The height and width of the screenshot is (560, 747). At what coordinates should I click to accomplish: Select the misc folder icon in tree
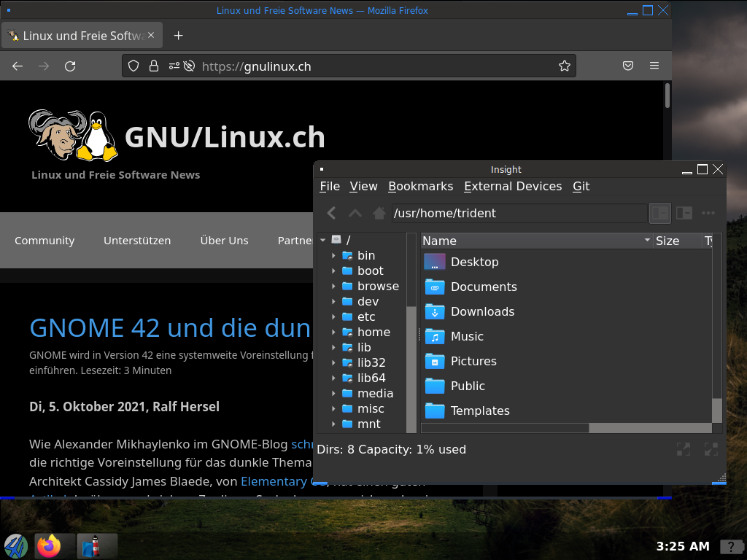tap(348, 408)
